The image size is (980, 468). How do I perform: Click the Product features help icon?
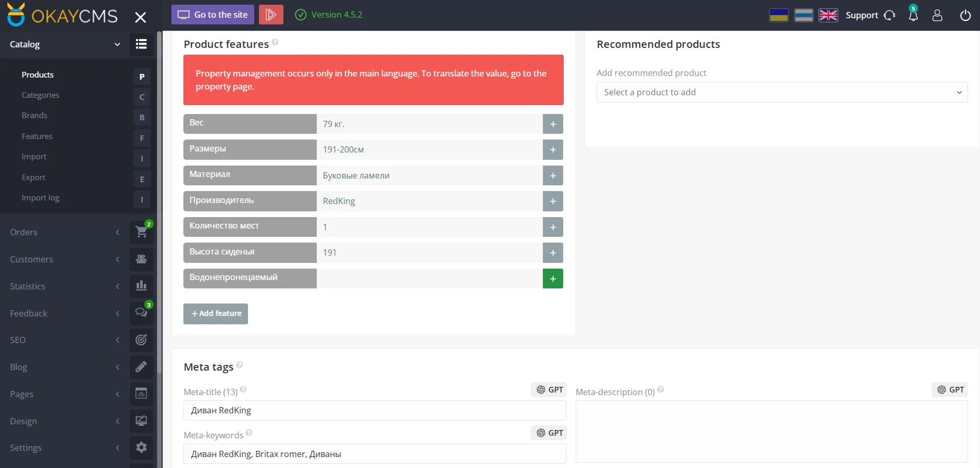275,42
